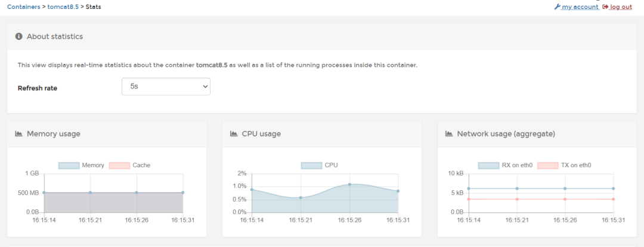Toggle the Memory legend swatch
This screenshot has width=644, height=247.
point(69,165)
